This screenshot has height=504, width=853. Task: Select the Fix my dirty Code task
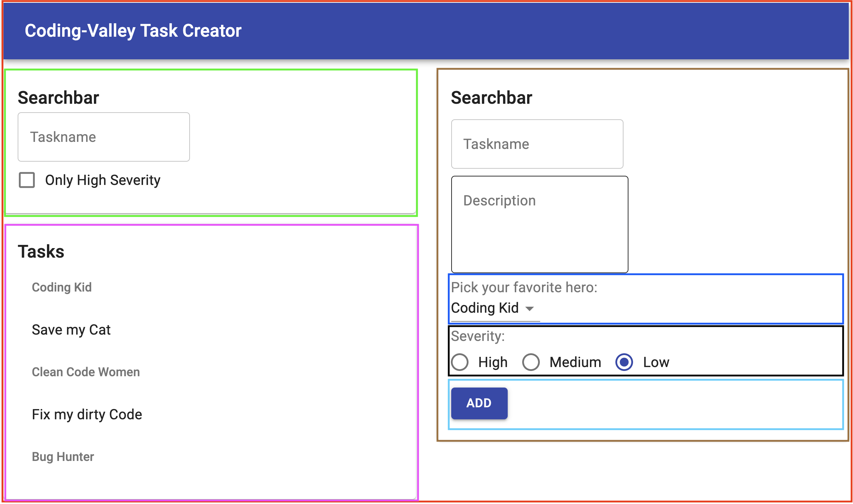[x=87, y=414]
